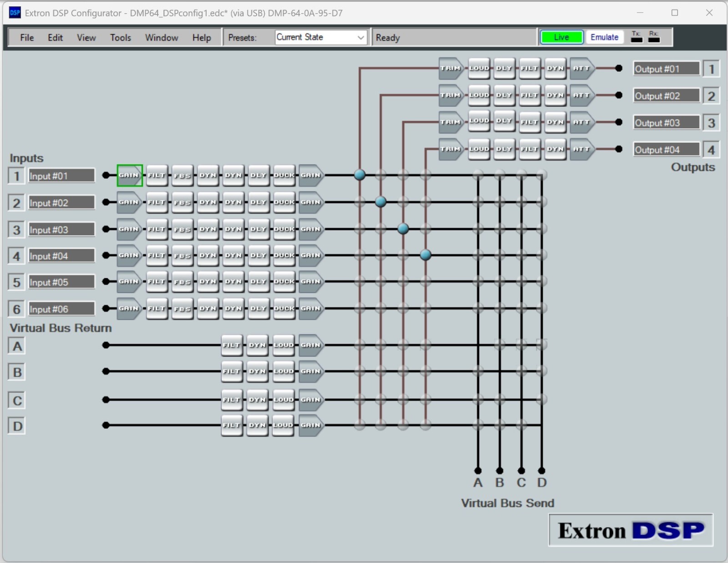
Task: Open the DUCK block on Input #06
Action: (x=284, y=308)
